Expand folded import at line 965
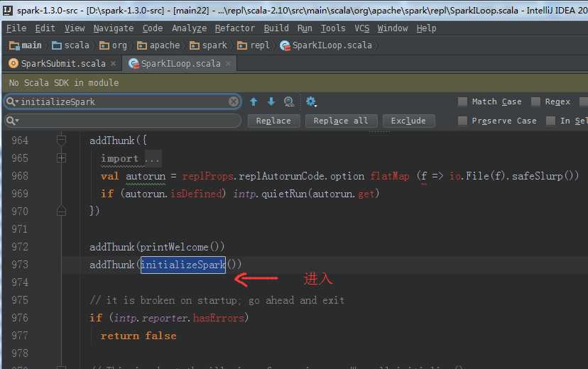This screenshot has width=588, height=369. pos(61,158)
